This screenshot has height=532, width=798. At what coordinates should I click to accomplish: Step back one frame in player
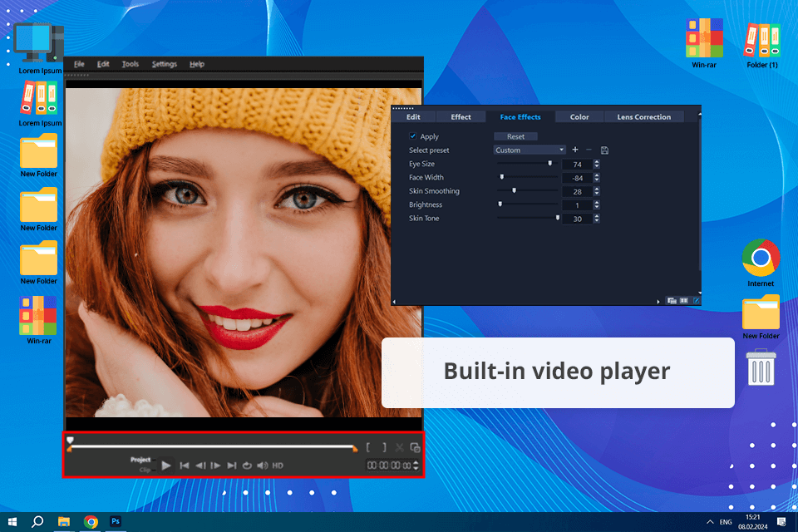(x=200, y=465)
